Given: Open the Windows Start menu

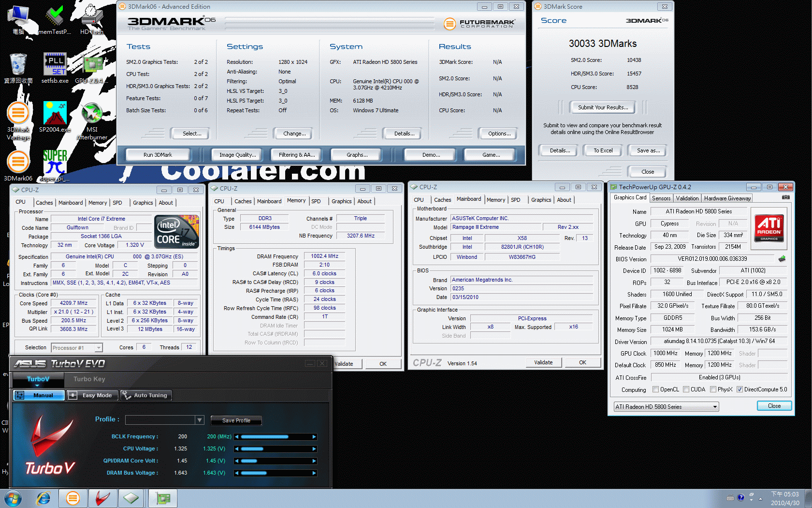Looking at the screenshot, I should point(13,498).
